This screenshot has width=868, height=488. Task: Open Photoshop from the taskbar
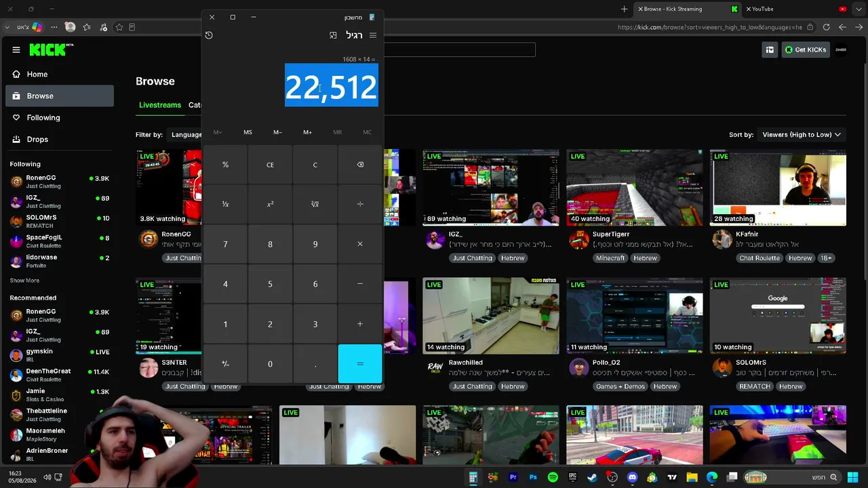pyautogui.click(x=533, y=477)
